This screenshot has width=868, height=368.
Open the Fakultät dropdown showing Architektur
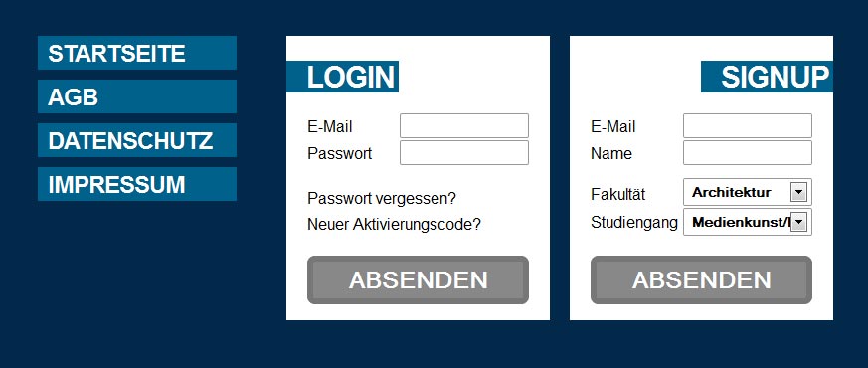click(x=748, y=192)
